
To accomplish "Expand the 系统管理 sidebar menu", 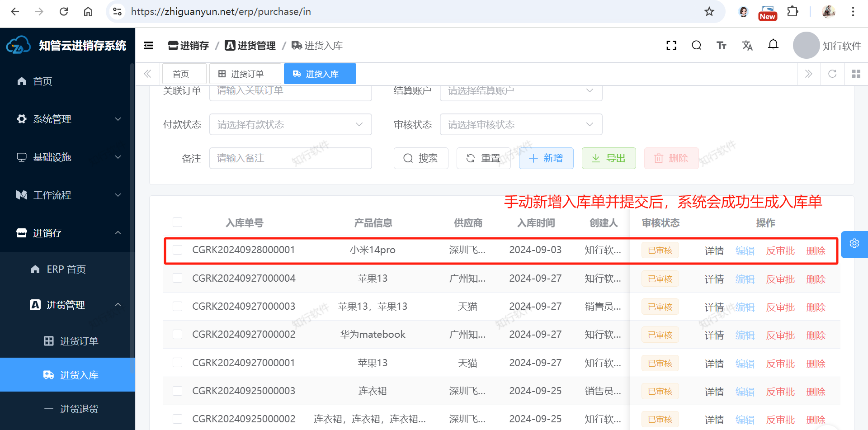I will [68, 119].
